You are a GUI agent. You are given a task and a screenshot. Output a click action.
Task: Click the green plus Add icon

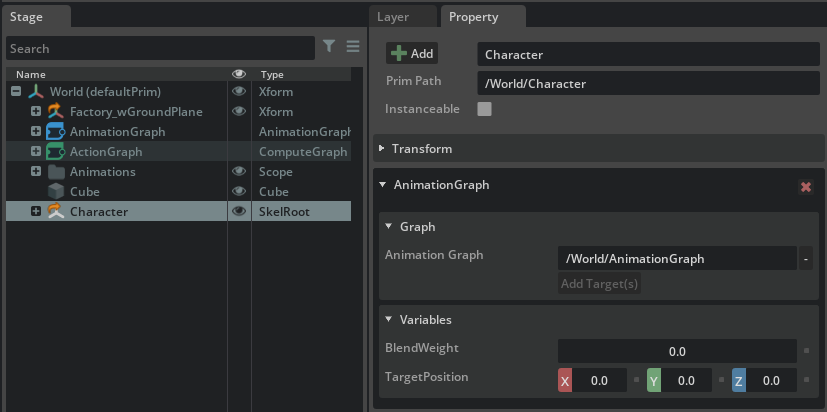point(399,53)
